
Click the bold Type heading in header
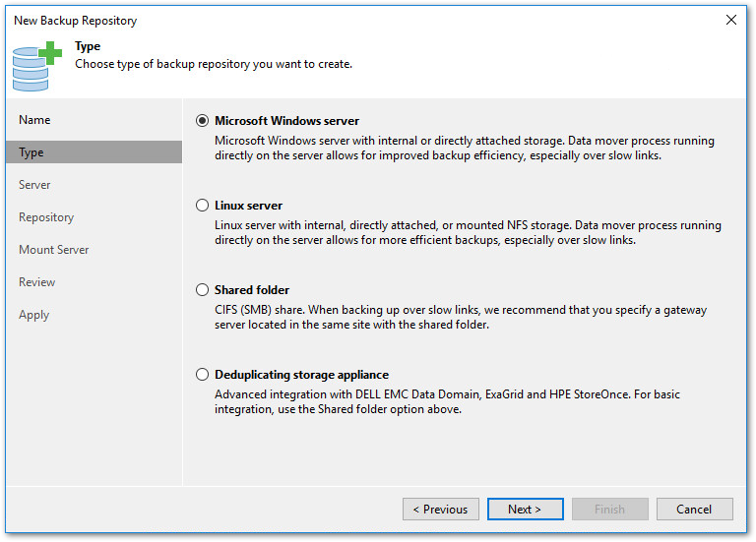88,46
